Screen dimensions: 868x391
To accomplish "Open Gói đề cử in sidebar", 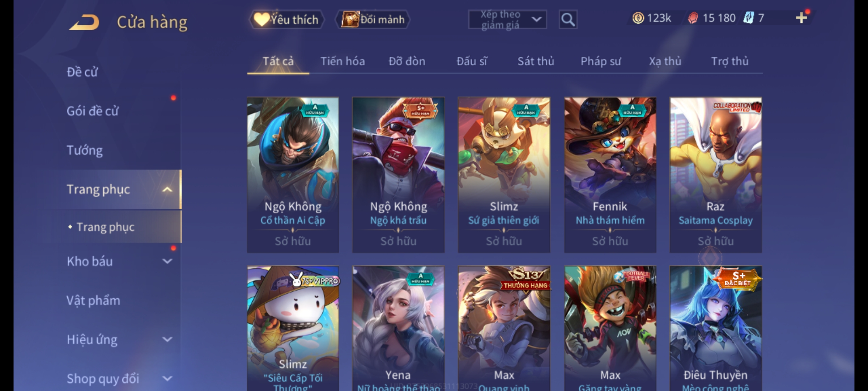I will [92, 111].
